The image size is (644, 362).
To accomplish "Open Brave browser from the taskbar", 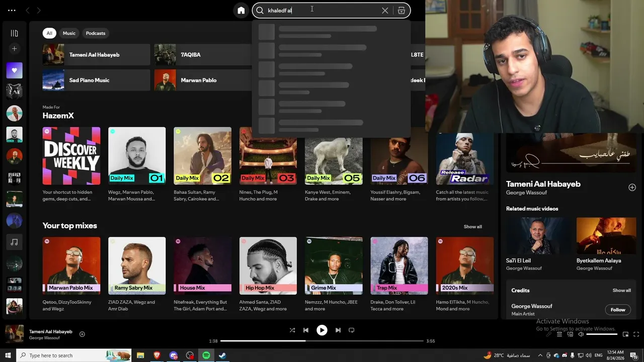I will tap(157, 355).
